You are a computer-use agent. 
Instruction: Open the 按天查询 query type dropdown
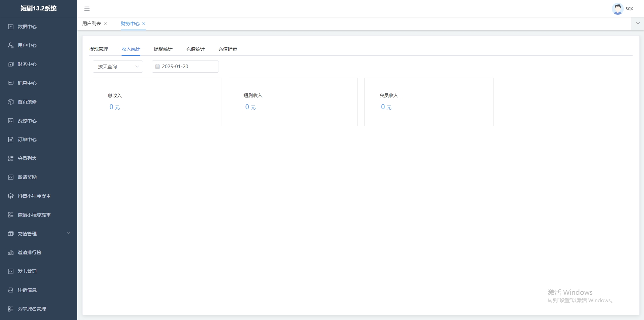coord(118,67)
